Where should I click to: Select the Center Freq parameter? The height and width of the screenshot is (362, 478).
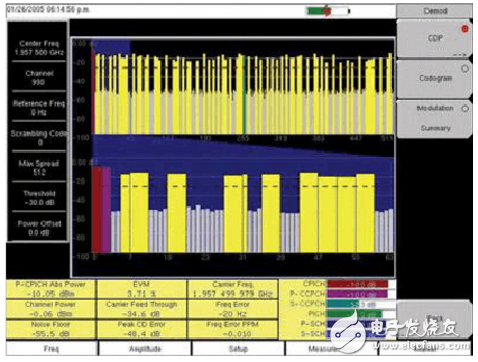(39, 48)
